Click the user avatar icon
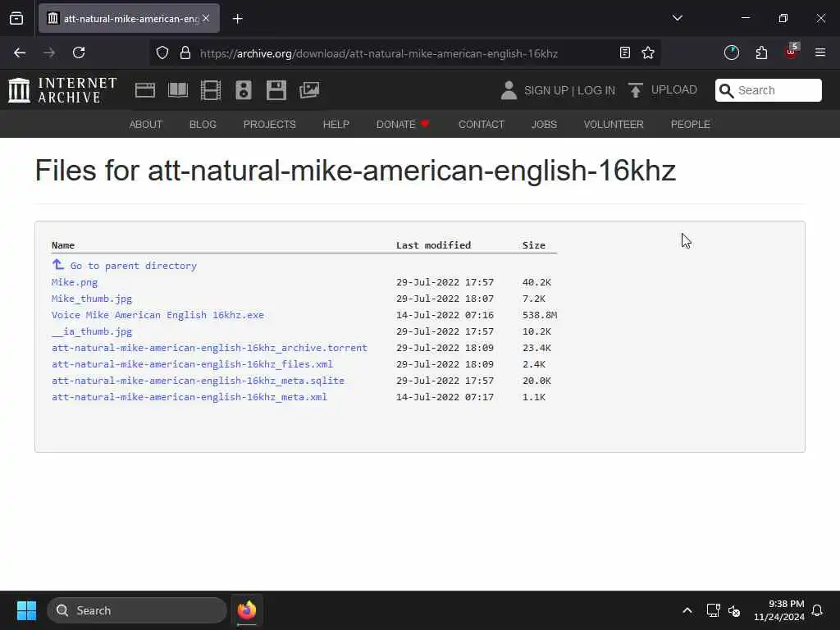The image size is (840, 630). pyautogui.click(x=509, y=90)
